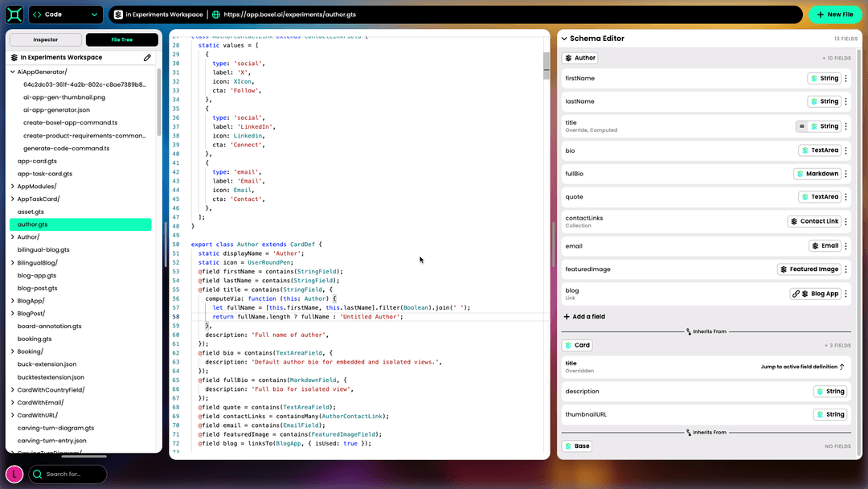Switch to the Inspector tab
Image resolution: width=868 pixels, height=489 pixels.
coord(45,39)
